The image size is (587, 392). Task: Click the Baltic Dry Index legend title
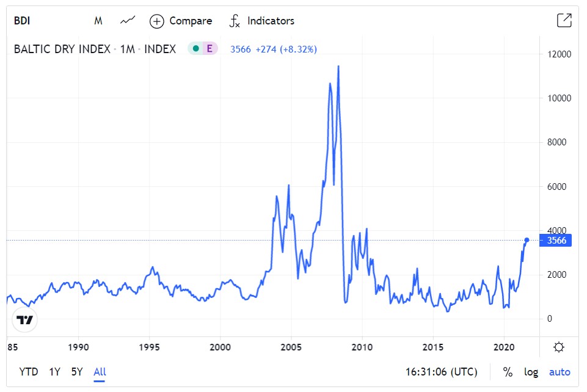coord(95,49)
